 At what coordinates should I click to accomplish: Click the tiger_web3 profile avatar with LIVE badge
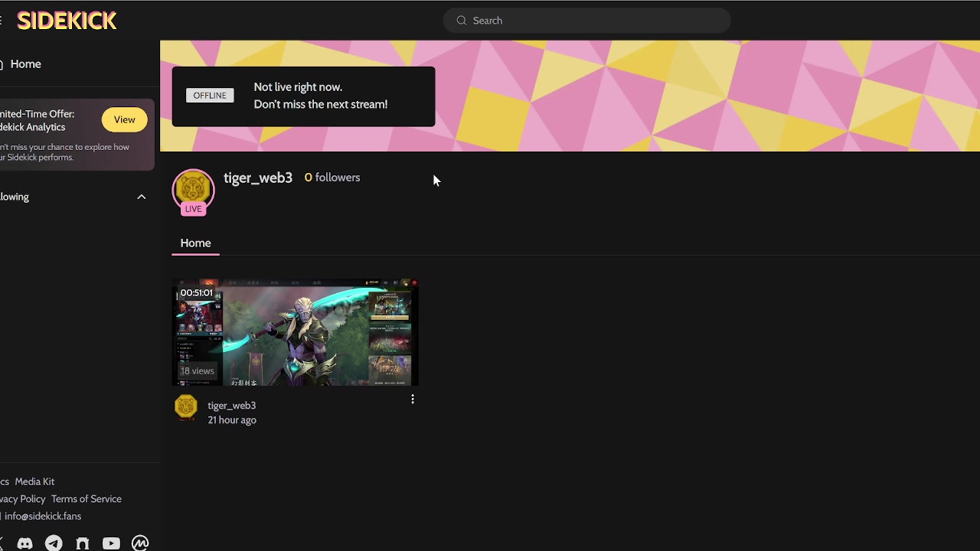(194, 191)
